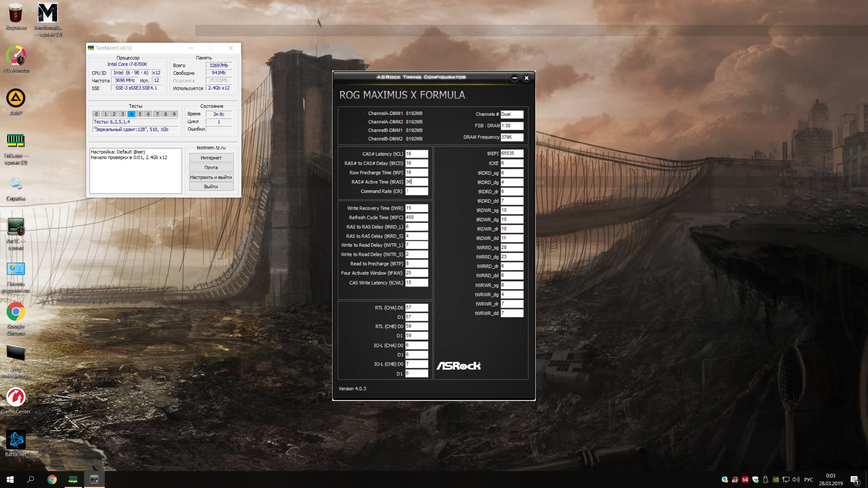The width and height of the screenshot is (868, 488).
Task: Open the Game Center desktop icon
Action: click(16, 397)
